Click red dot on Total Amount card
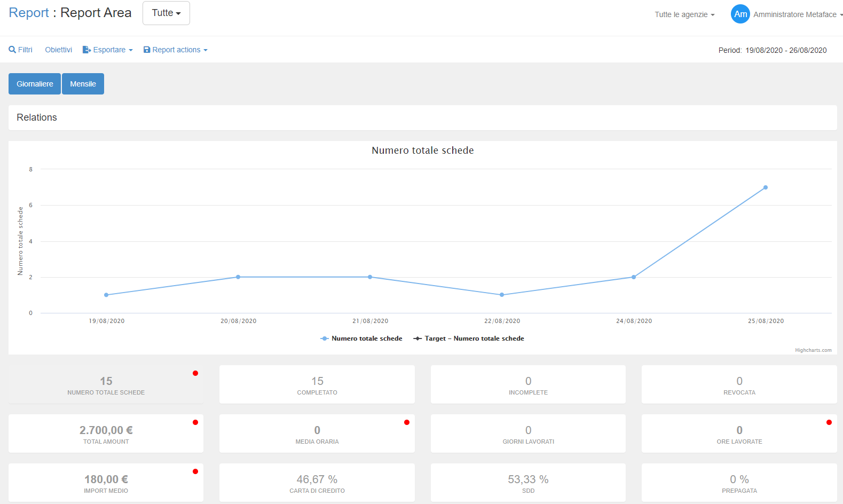The image size is (843, 504). click(x=195, y=422)
